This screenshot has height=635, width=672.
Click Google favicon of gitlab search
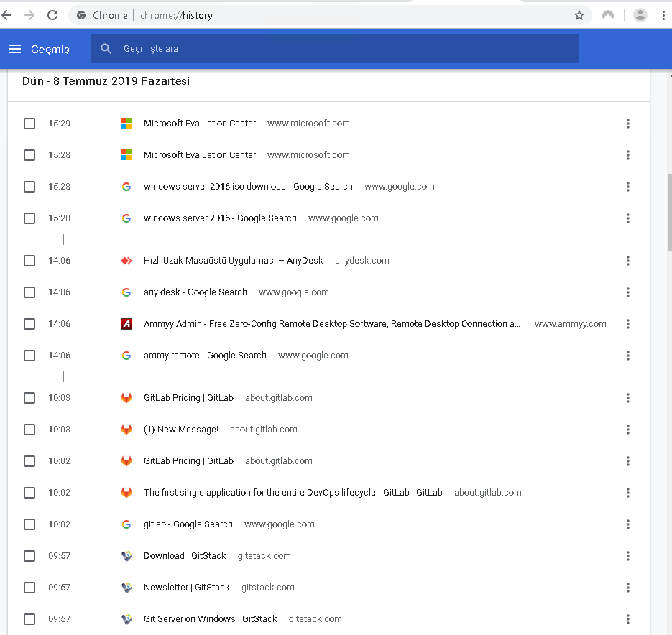126,524
